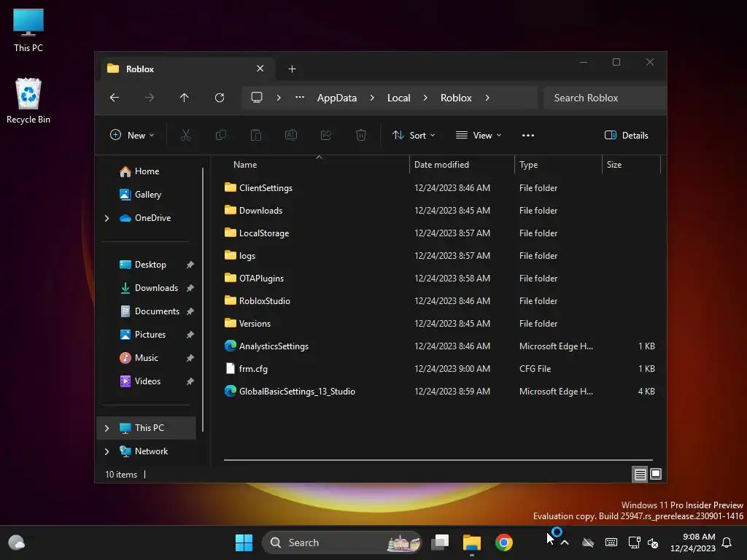Unpin Desktop from Quick access

pyautogui.click(x=190, y=265)
